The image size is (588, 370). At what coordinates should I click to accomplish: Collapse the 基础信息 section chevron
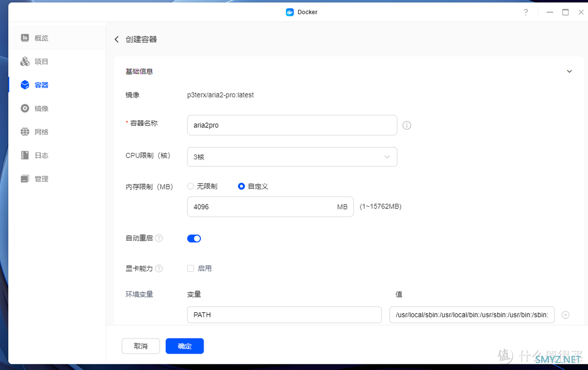pyautogui.click(x=569, y=71)
